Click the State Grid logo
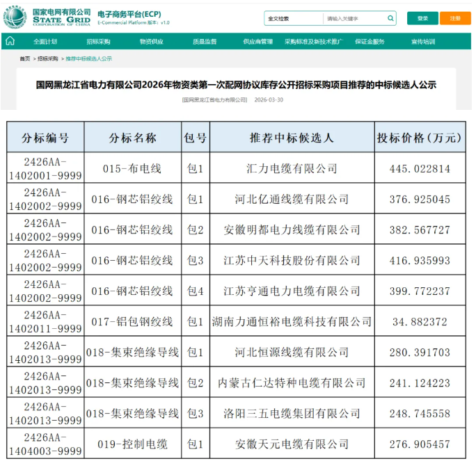The width and height of the screenshot is (476, 461). point(47,17)
